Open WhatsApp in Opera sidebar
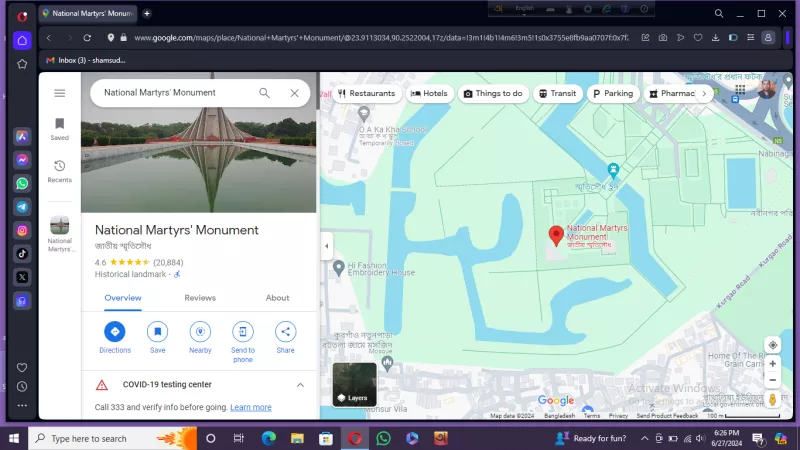Screen dimensions: 800x450 coord(22,184)
